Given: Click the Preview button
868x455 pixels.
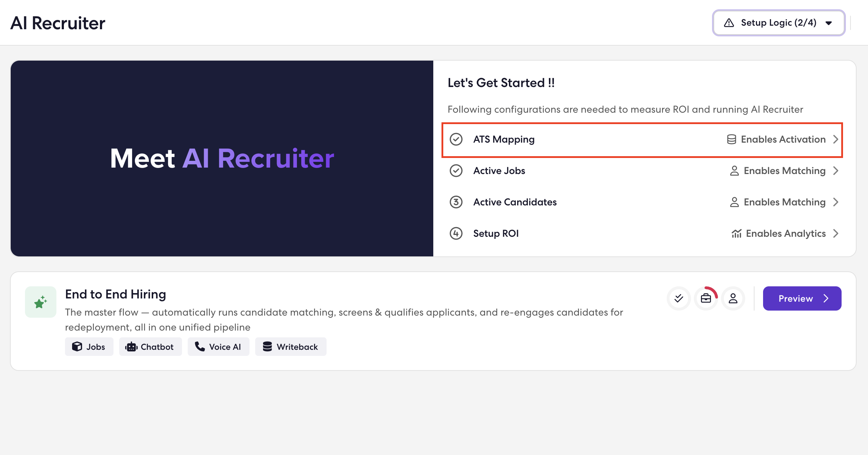Looking at the screenshot, I should (x=802, y=298).
